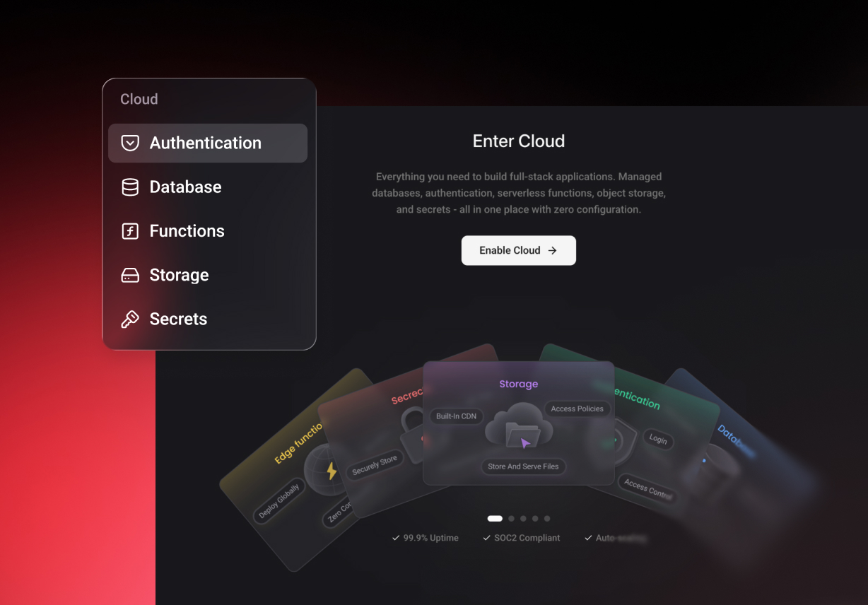Click the arrow on Enable Cloud button
868x605 pixels.
(553, 250)
